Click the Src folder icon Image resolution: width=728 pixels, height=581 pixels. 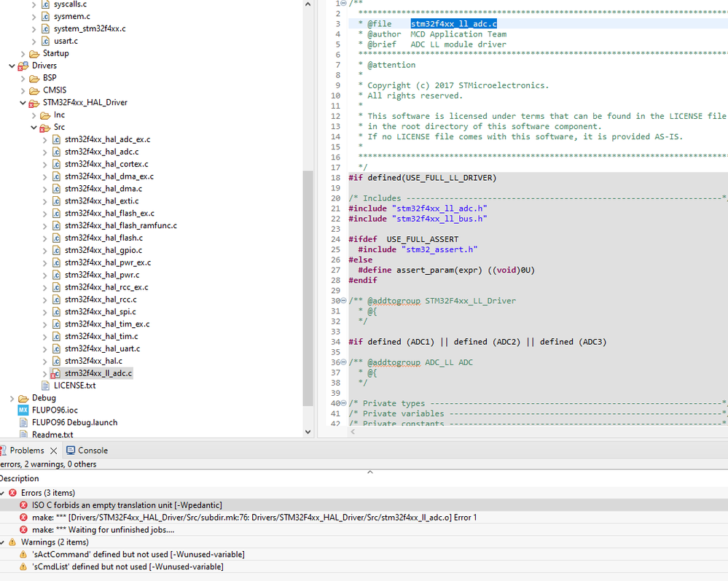(45, 128)
